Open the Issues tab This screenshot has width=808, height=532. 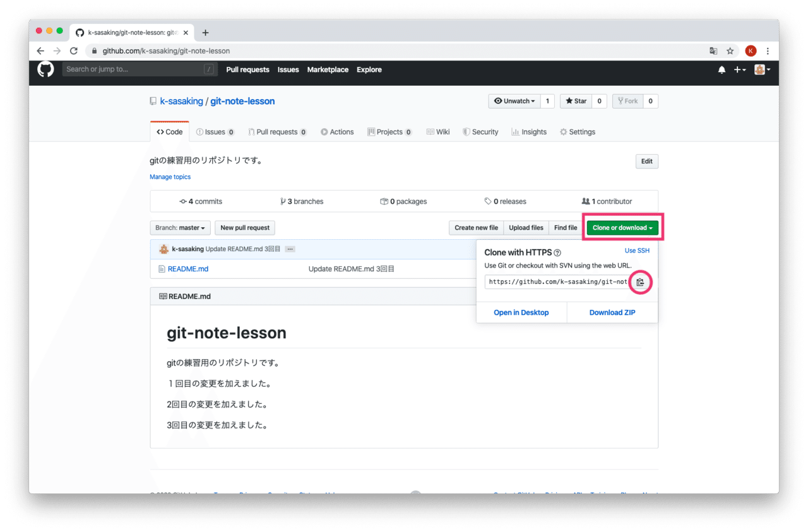(215, 132)
